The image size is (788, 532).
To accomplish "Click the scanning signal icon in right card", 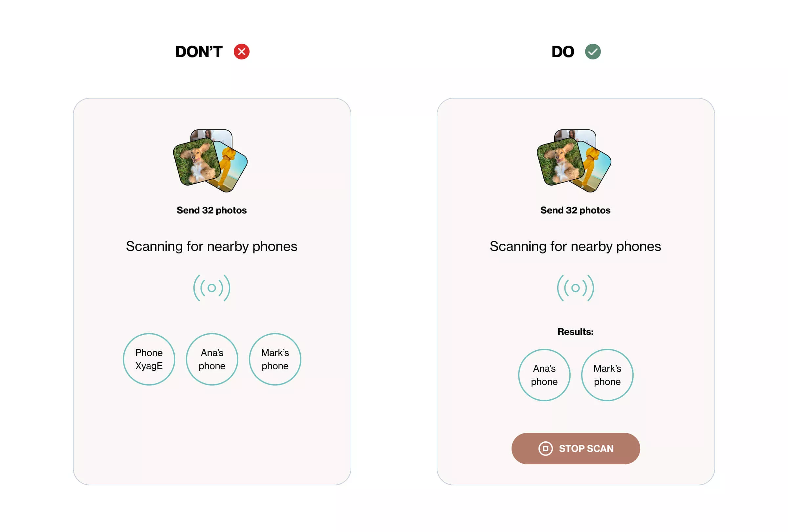I will (x=575, y=288).
